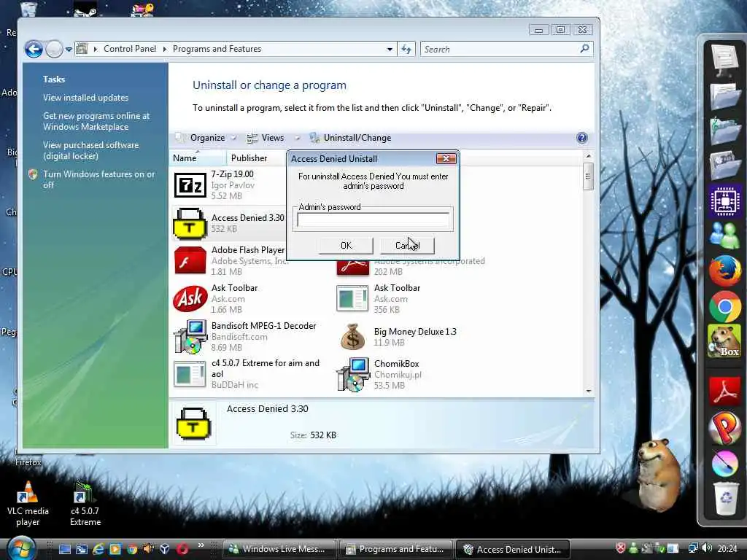Click the volume speaker tray icon
747x560 pixels.
pyautogui.click(x=707, y=548)
